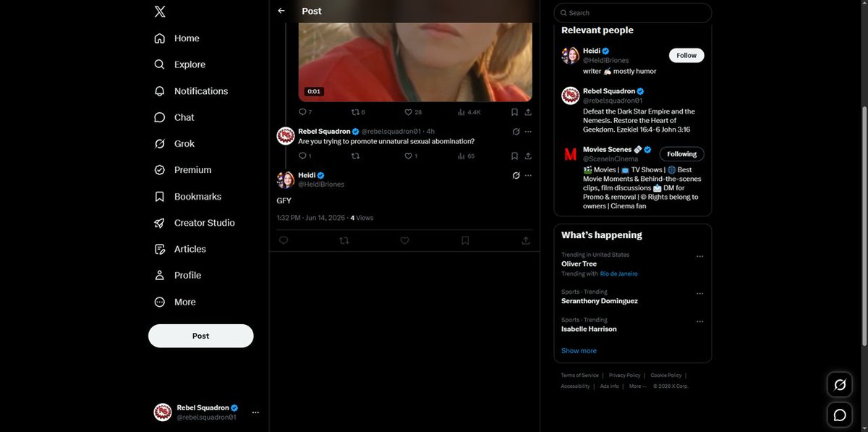Screen dimensions: 868x432
Task: Expand footer More dropdown
Action: 637,386
